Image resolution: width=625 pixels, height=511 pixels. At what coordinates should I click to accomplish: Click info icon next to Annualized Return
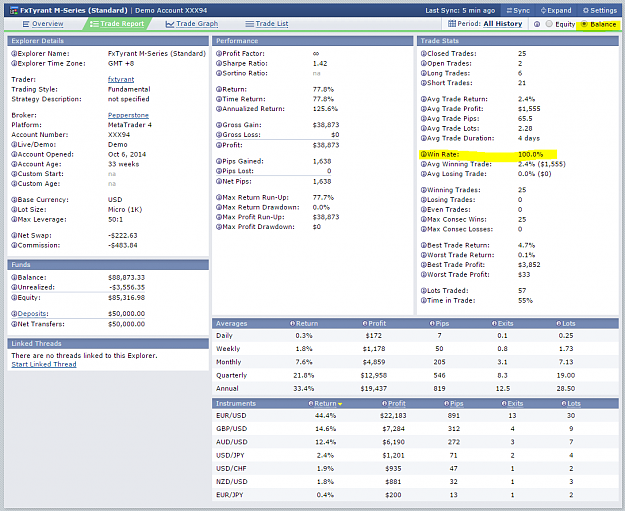(x=219, y=109)
